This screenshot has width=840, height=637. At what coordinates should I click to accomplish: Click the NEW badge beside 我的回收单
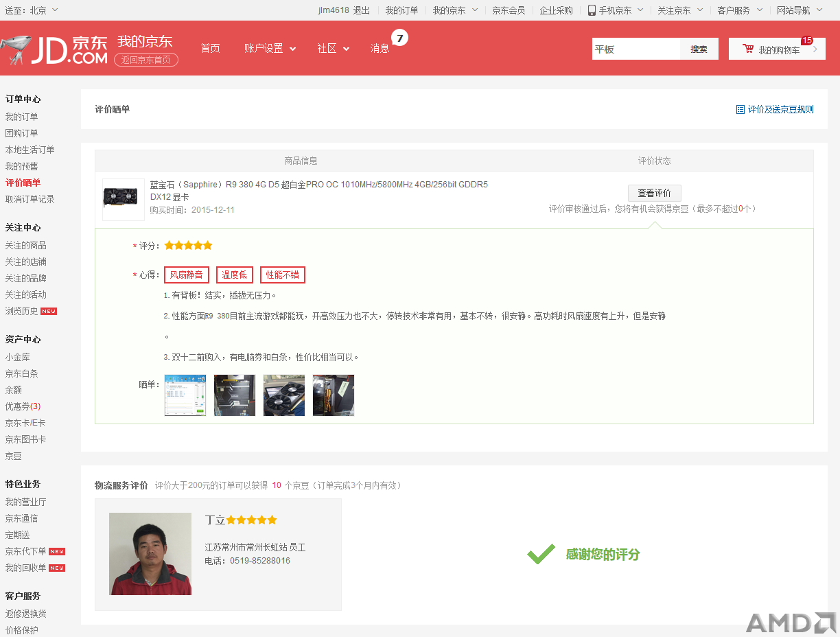57,568
